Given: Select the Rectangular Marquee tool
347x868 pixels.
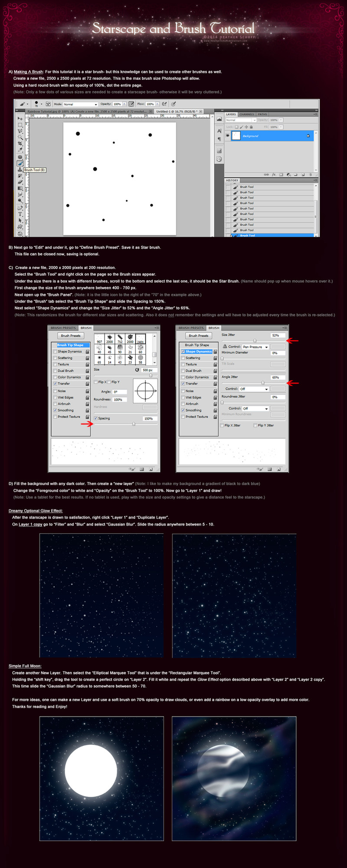Looking at the screenshot, I should tap(20, 125).
